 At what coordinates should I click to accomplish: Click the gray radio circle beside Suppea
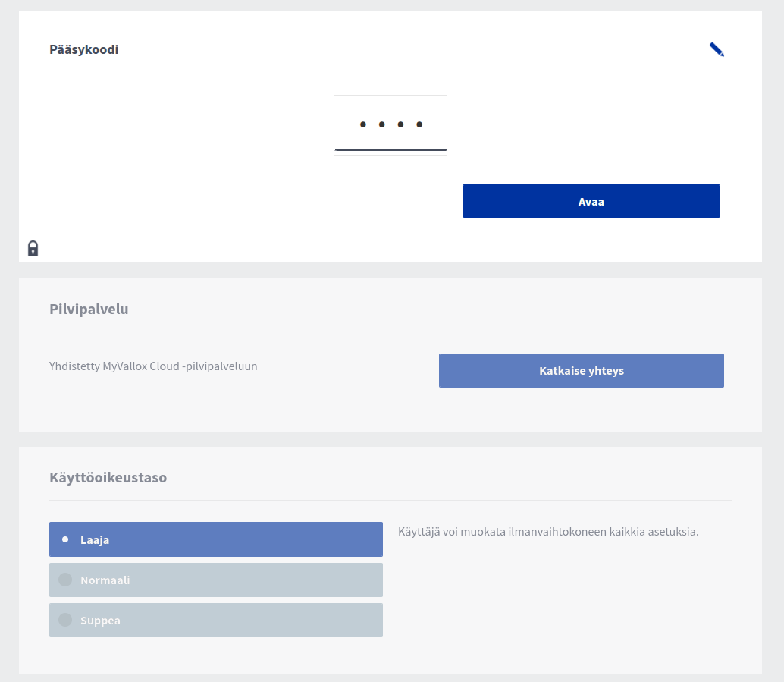[65, 620]
